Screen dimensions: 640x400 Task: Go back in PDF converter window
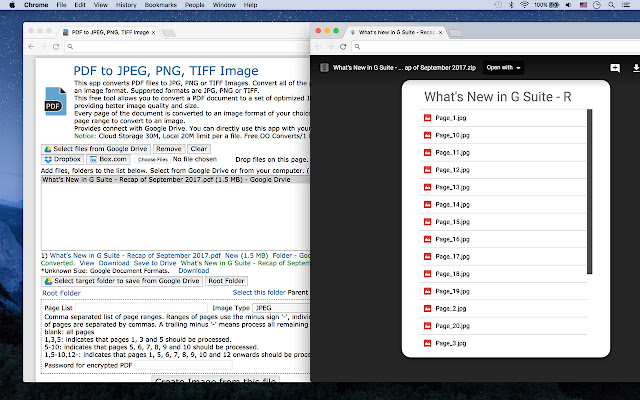(31, 47)
